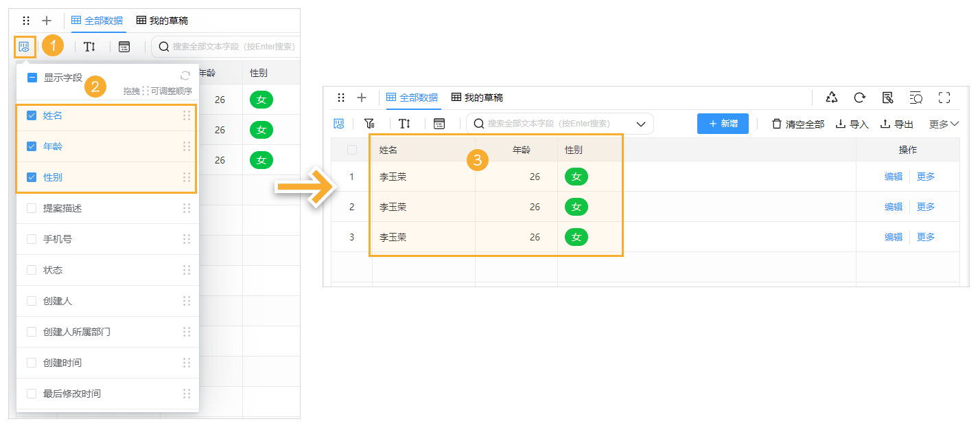This screenshot has width=980, height=428.
Task: Open the advanced search icon near fullscreen
Action: click(x=915, y=98)
